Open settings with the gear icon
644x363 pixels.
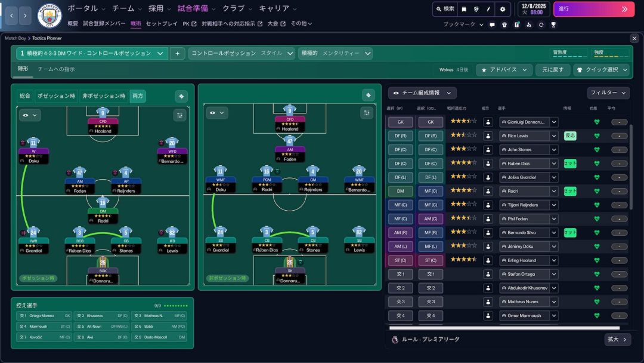coord(503,10)
